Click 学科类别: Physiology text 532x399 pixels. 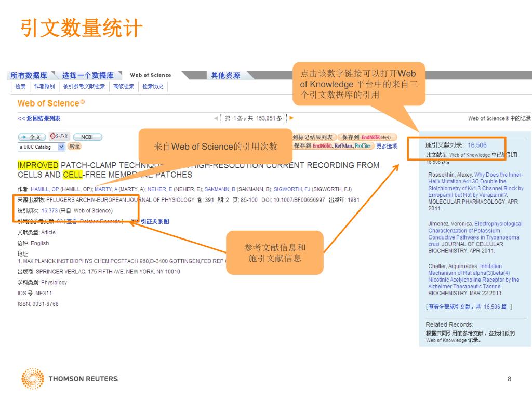(x=43, y=283)
